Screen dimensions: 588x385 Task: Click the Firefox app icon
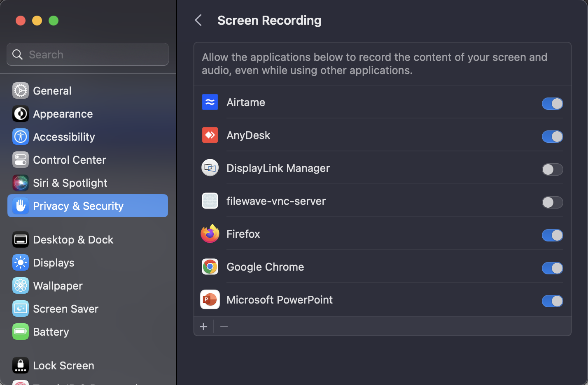[210, 233]
